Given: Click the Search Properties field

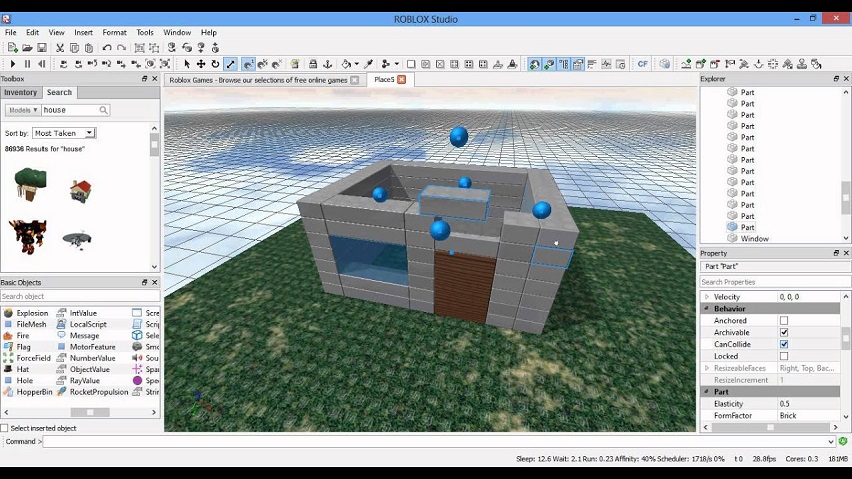Looking at the screenshot, I should tap(775, 282).
